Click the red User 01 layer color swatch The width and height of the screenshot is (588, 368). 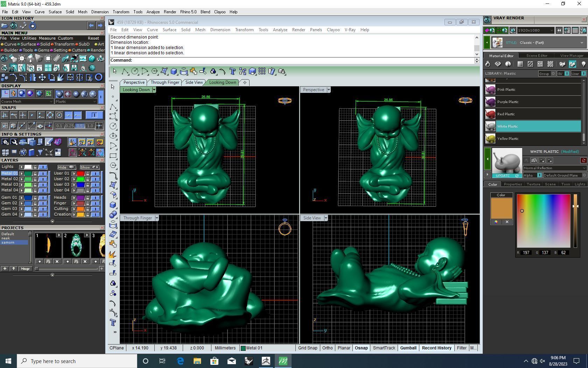coord(80,173)
